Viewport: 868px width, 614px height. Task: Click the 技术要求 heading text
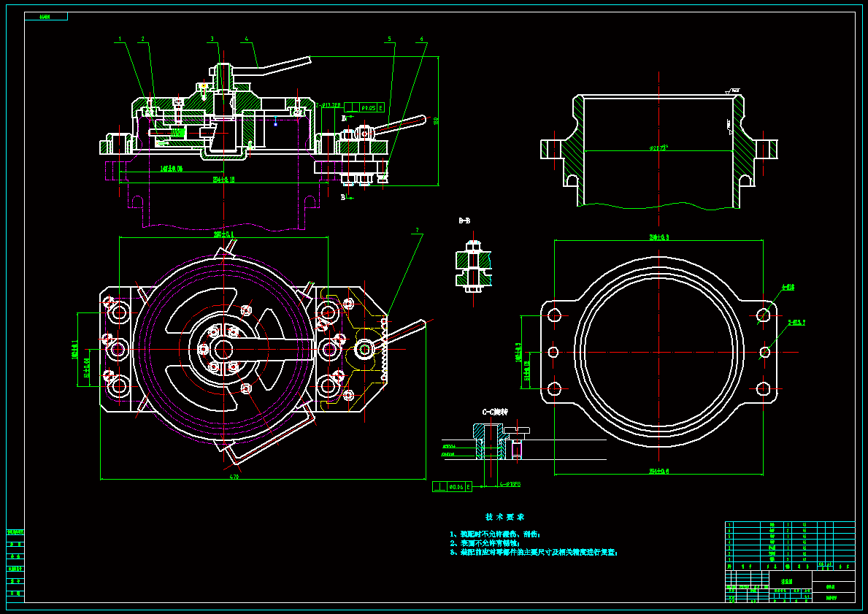505,517
